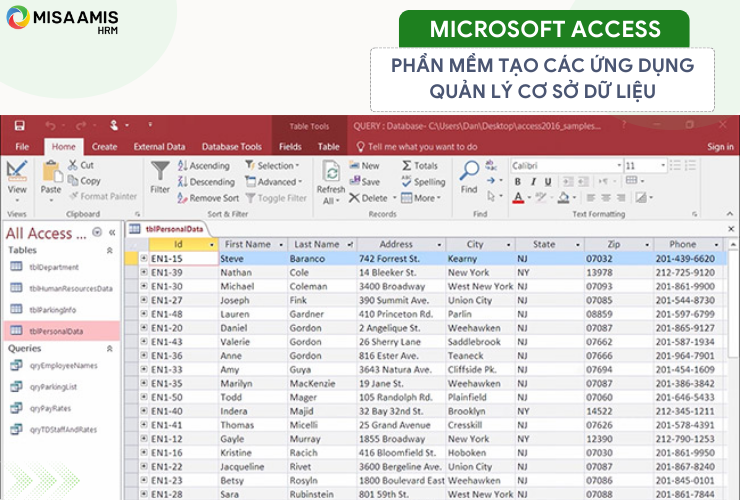Viewport: 740px width, 500px height.
Task: Open the tblParkingInfo table
Action: click(x=52, y=310)
